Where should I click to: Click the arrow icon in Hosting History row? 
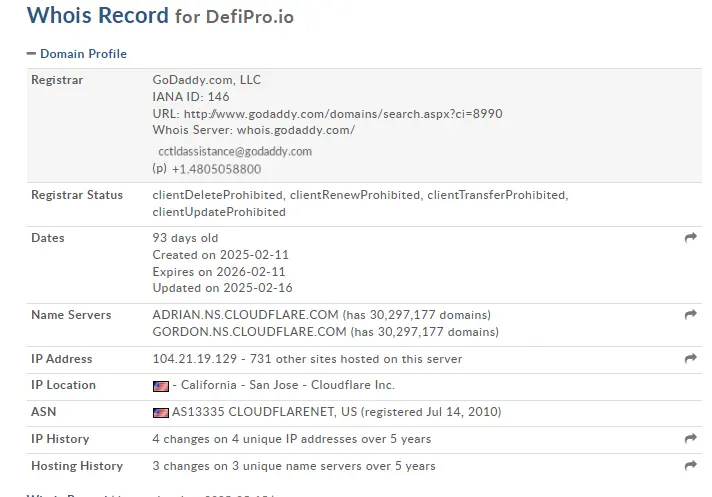(690, 466)
